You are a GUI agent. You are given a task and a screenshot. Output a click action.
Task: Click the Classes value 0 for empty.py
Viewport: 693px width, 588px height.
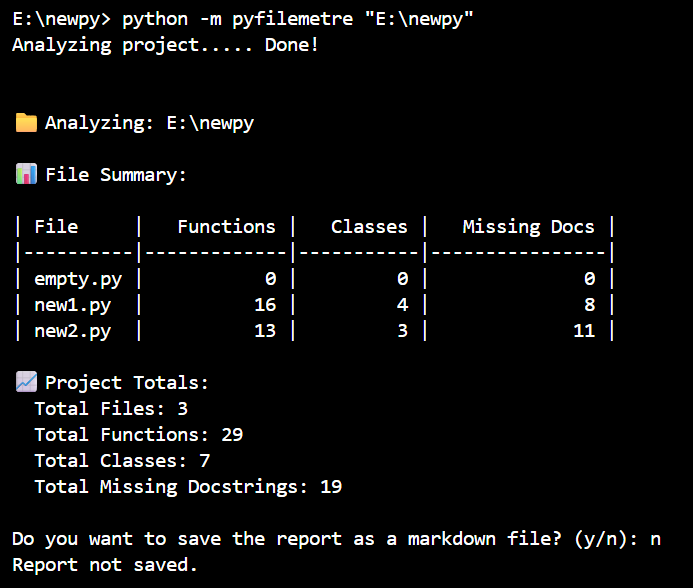[402, 279]
